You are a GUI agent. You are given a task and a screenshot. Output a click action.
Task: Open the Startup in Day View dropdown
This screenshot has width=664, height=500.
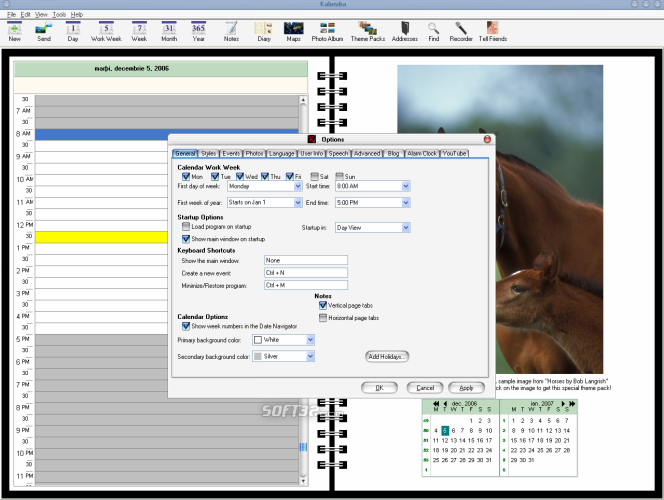405,228
